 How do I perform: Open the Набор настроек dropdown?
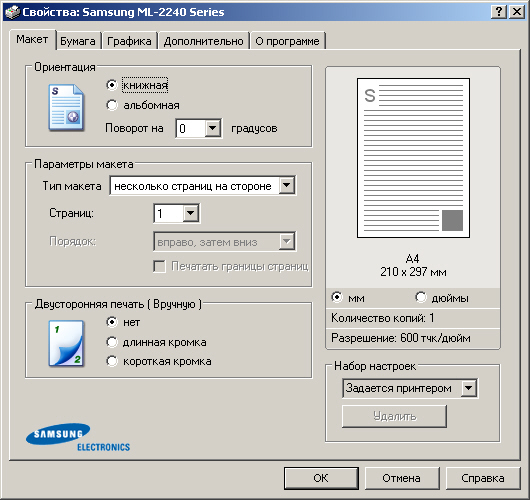pyautogui.click(x=469, y=388)
